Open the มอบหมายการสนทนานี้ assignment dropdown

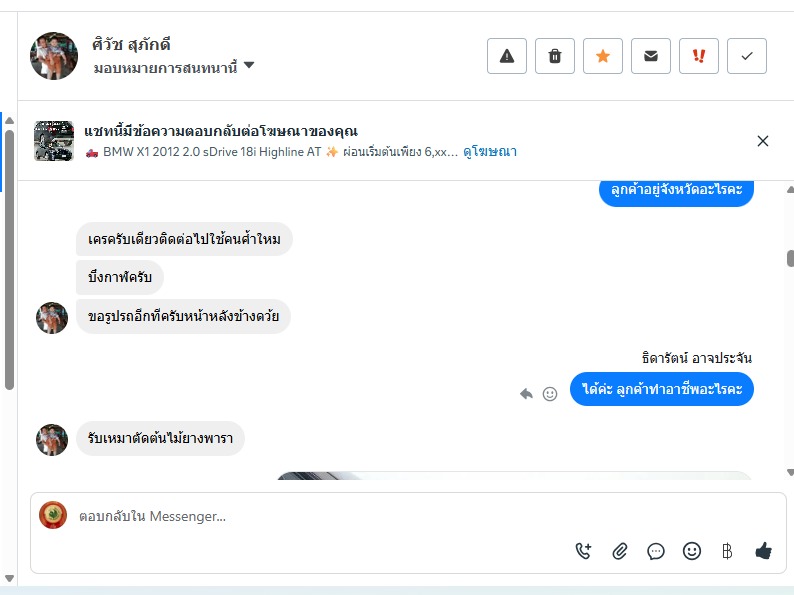(174, 67)
